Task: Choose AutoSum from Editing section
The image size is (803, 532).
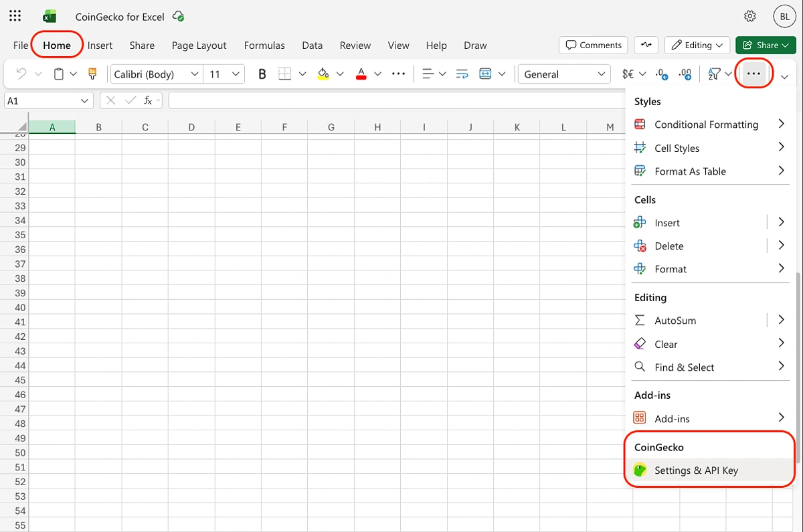Action: click(697, 321)
